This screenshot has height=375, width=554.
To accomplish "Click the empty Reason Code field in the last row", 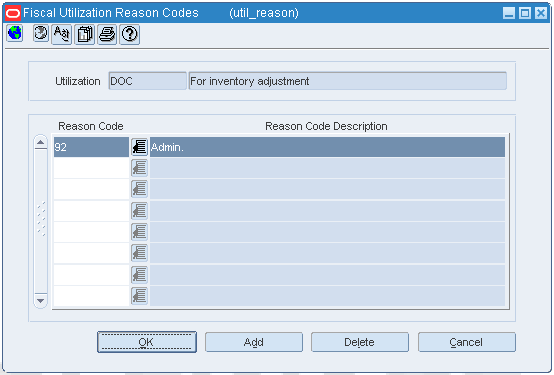I will click(91, 296).
